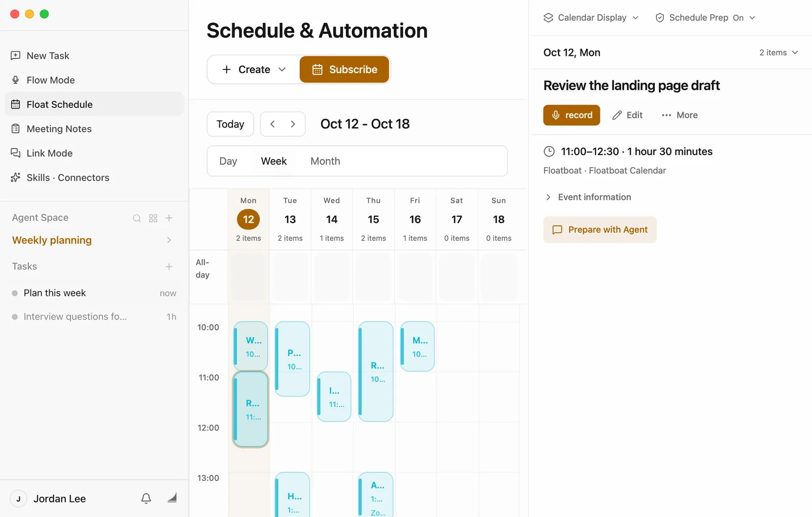812x517 pixels.
Task: Expand Event information section
Action: pos(588,197)
